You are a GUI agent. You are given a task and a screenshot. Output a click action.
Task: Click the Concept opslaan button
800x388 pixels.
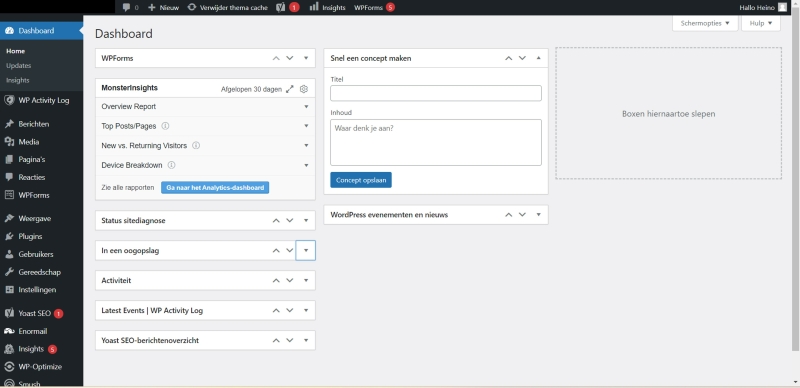pyautogui.click(x=361, y=180)
